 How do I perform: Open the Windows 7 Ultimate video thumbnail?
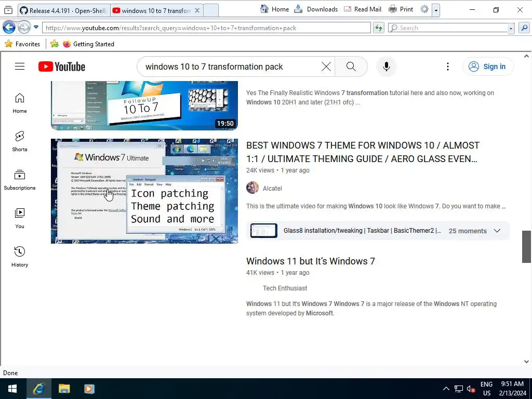point(144,191)
